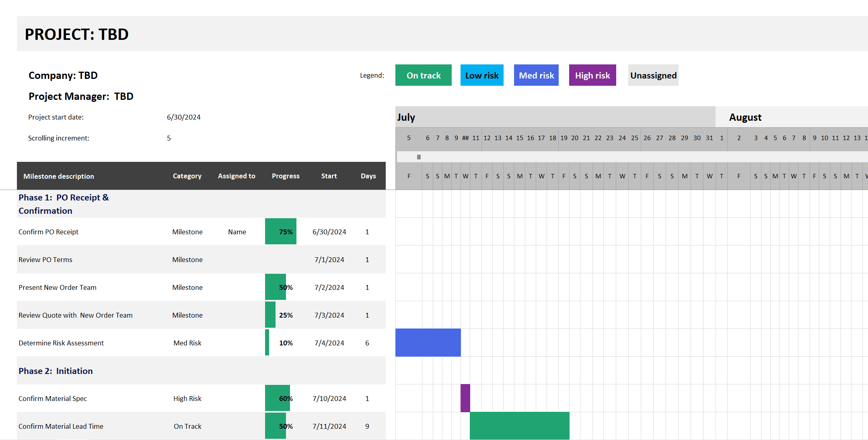Select the green Confirm Material Lead Time bar
868x440 pixels.
[520, 426]
